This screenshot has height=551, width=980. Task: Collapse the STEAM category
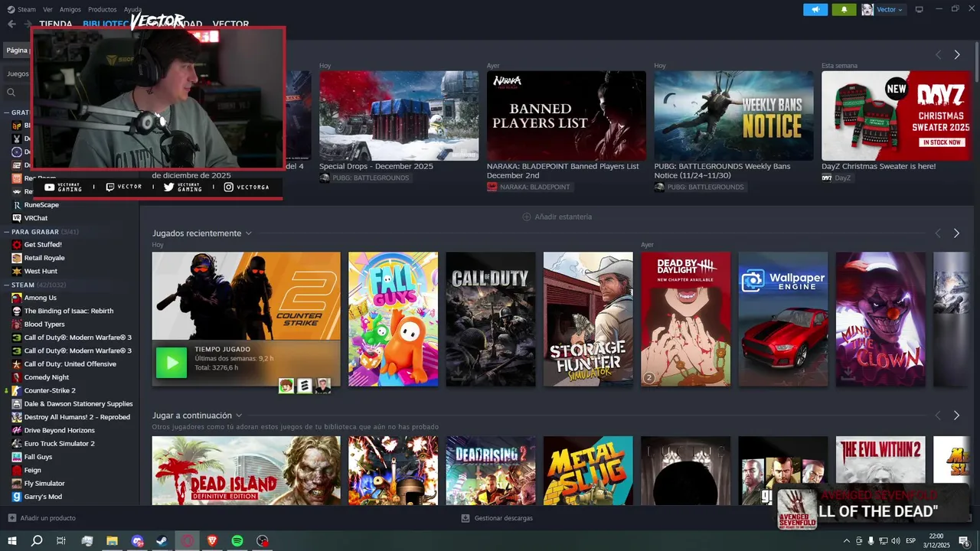point(5,285)
